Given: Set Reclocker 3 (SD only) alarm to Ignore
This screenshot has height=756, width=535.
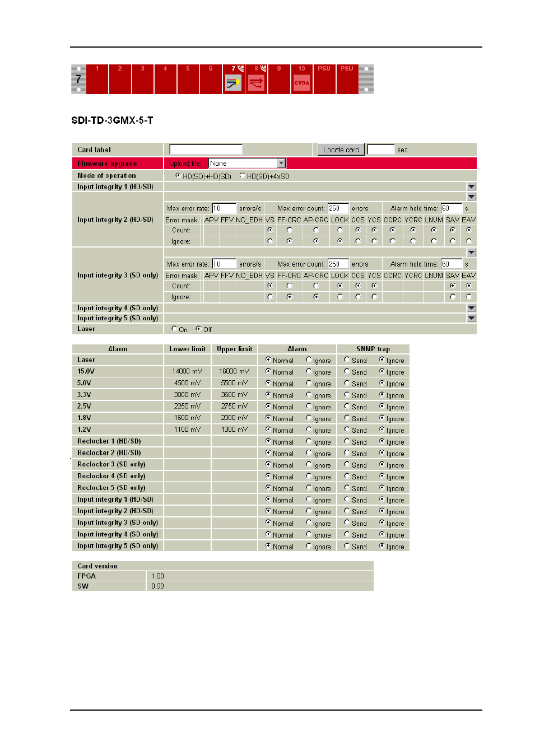Looking at the screenshot, I should pos(309,464).
